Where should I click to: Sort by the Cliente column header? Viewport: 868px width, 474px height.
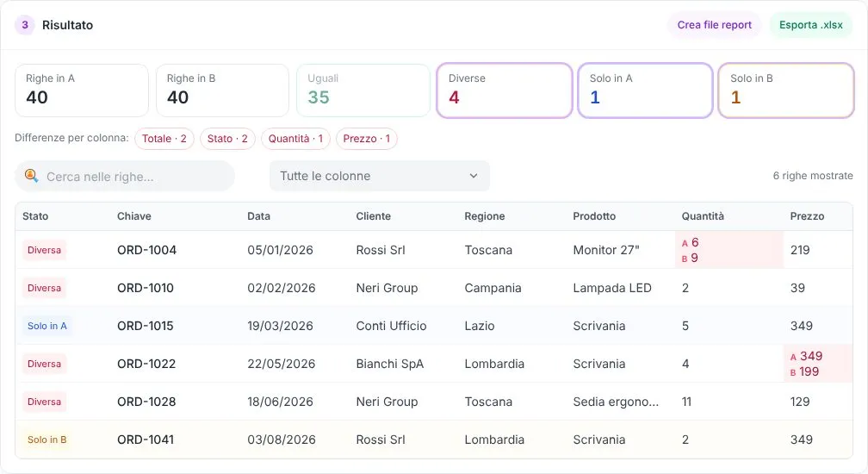coord(373,216)
